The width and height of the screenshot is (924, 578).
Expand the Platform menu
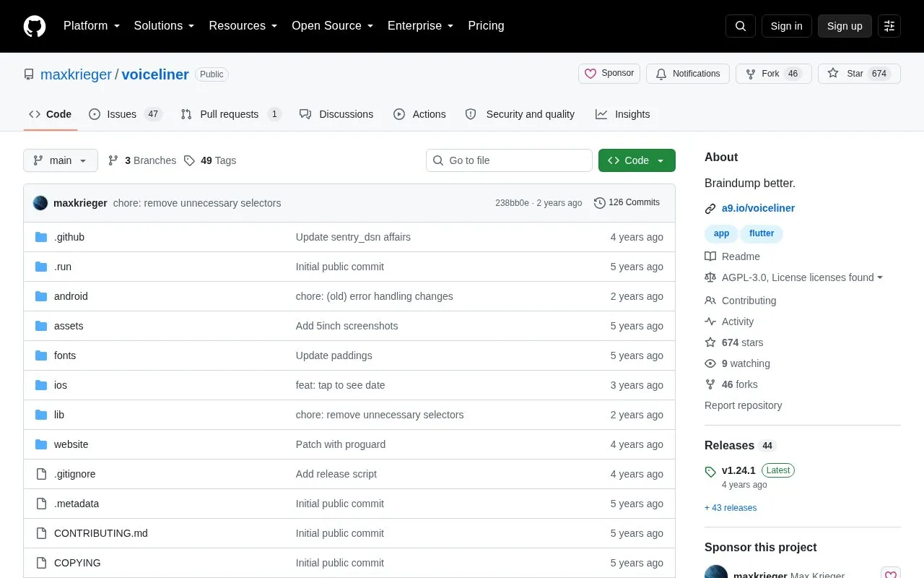[92, 26]
